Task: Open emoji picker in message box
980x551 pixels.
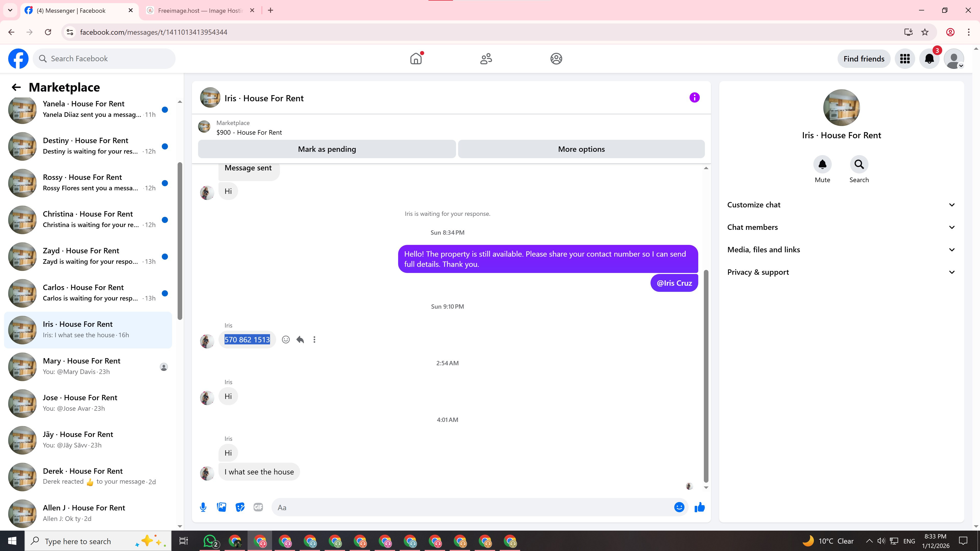Action: [679, 507]
